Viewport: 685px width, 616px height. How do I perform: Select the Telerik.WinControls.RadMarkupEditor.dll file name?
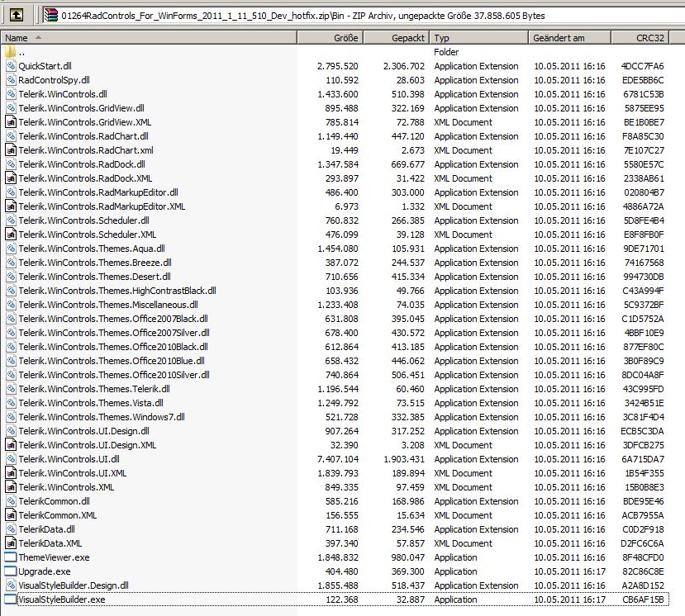point(98,192)
